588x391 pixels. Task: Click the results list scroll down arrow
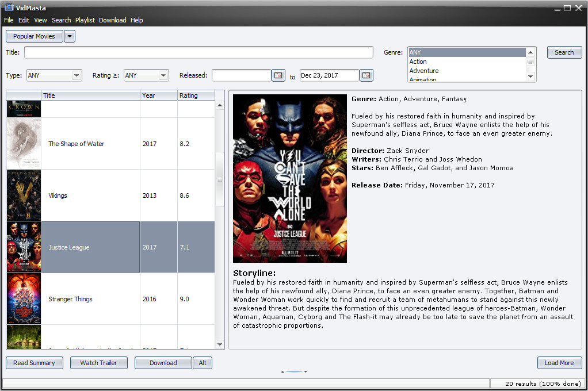(x=220, y=344)
